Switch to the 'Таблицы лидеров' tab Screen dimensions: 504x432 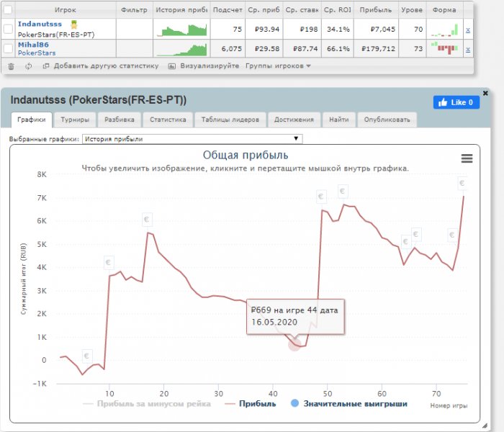[x=230, y=120]
